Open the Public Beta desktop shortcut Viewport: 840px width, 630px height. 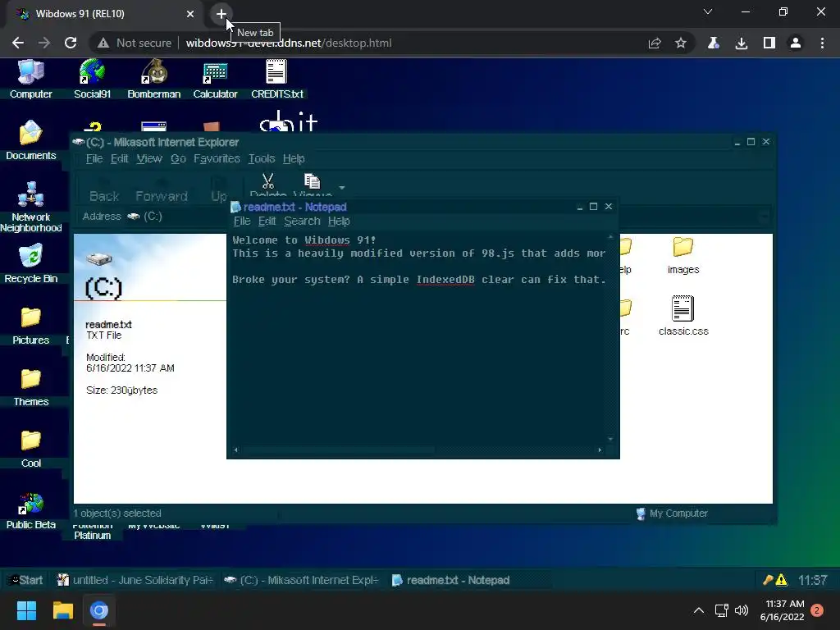pyautogui.click(x=30, y=510)
